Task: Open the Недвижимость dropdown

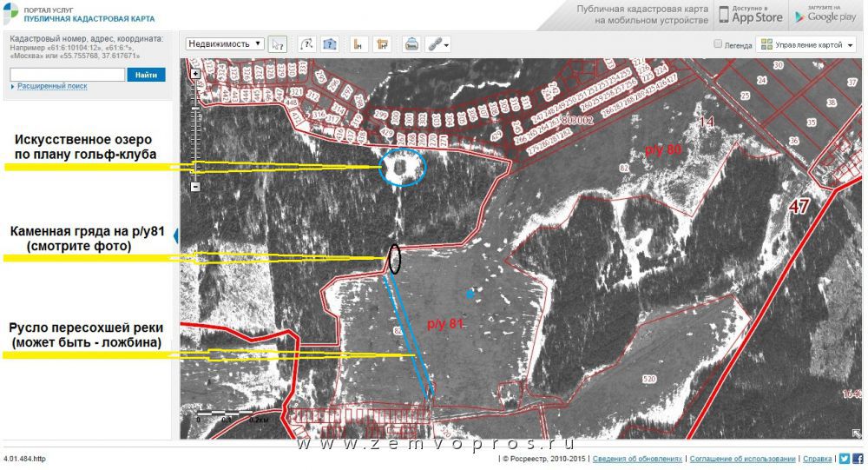Action: tap(225, 43)
